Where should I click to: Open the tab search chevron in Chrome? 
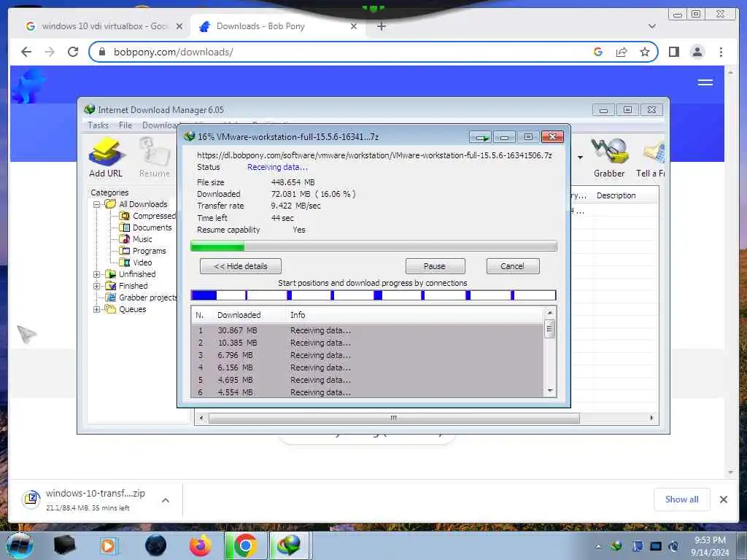pos(652,26)
